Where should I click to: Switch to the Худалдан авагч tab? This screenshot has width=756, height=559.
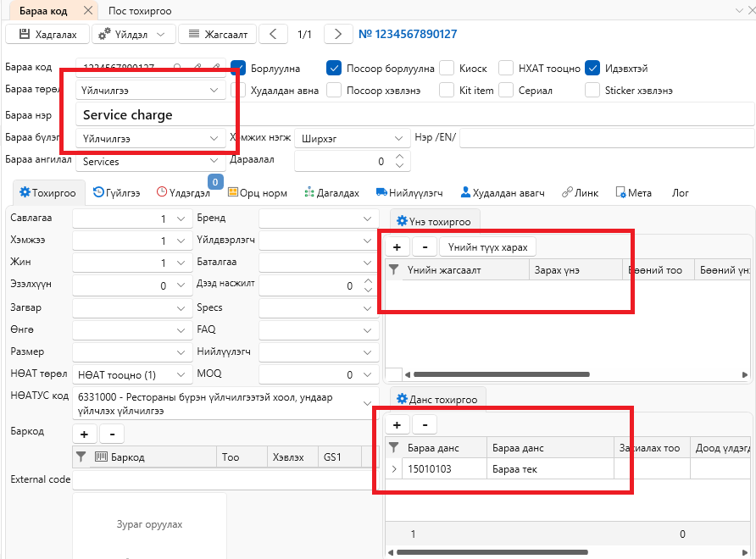(x=503, y=193)
